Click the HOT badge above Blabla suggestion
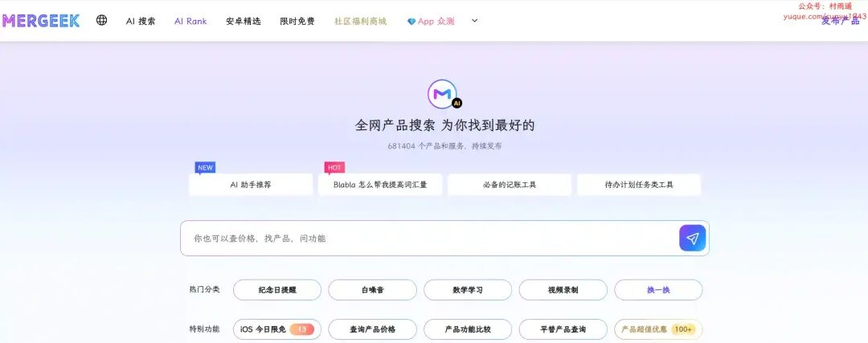This screenshot has height=343, width=868. click(334, 168)
